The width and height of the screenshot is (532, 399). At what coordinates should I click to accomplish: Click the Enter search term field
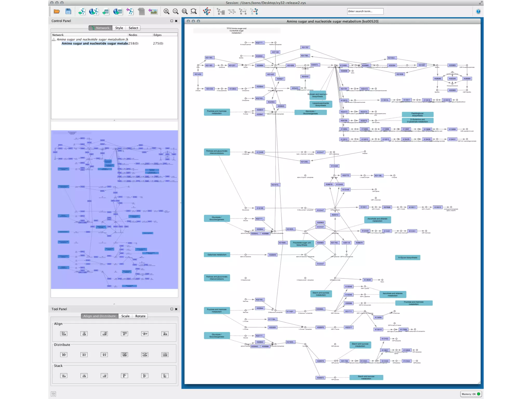[x=365, y=11]
